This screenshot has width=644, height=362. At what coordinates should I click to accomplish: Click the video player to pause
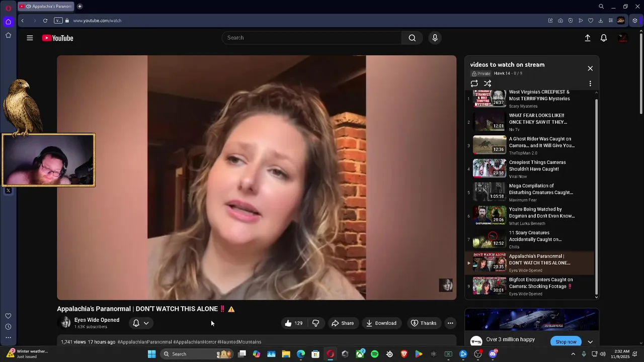click(x=257, y=177)
